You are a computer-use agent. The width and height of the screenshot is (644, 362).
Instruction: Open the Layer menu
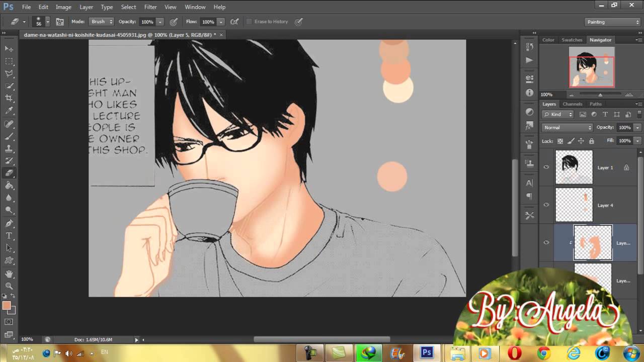click(86, 7)
